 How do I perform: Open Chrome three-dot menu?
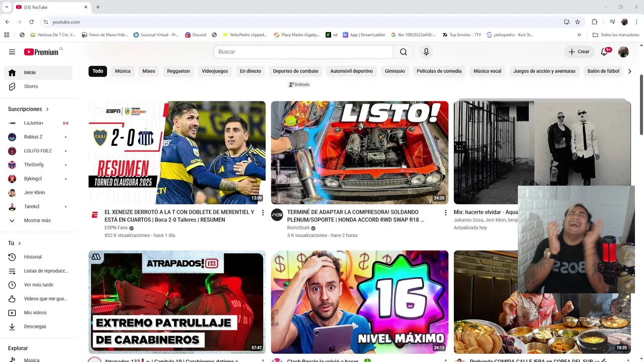tap(636, 22)
